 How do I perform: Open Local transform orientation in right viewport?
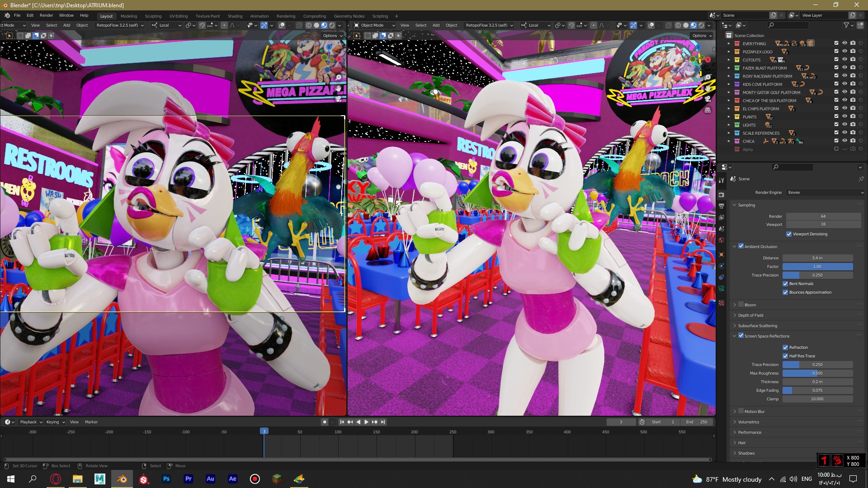(535, 25)
